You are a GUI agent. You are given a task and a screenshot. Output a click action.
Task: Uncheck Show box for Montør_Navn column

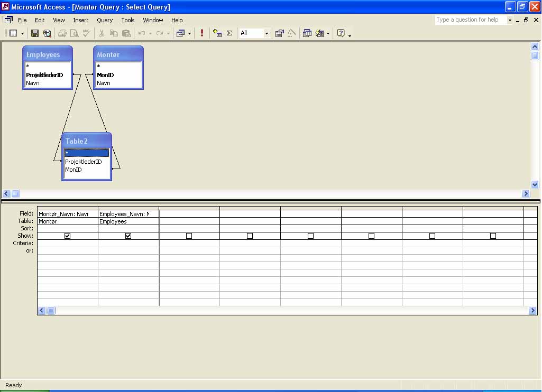click(x=68, y=236)
